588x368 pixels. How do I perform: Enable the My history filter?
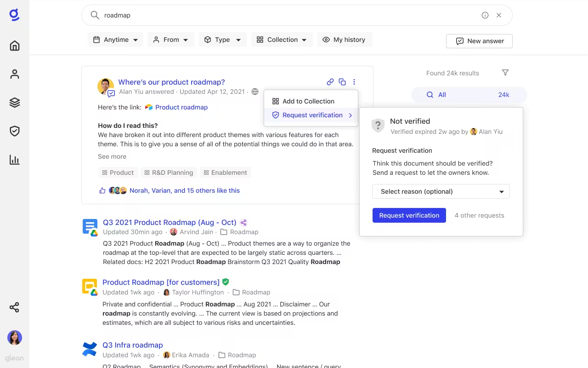tap(345, 40)
